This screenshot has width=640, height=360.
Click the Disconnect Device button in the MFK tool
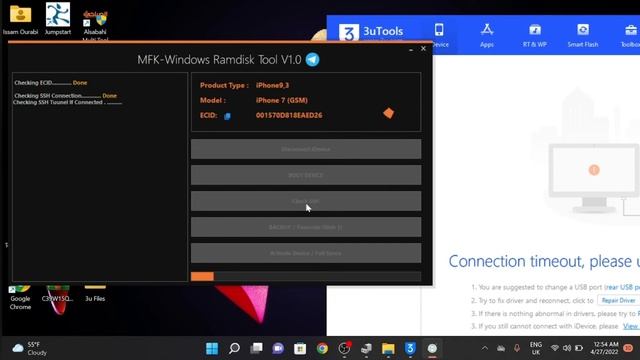[x=306, y=149]
